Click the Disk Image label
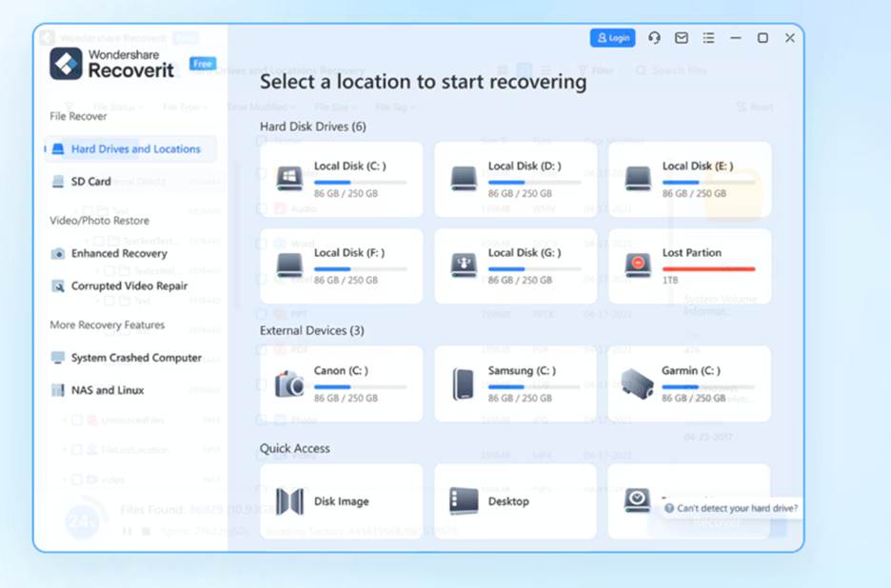This screenshot has width=891, height=588. [x=342, y=501]
